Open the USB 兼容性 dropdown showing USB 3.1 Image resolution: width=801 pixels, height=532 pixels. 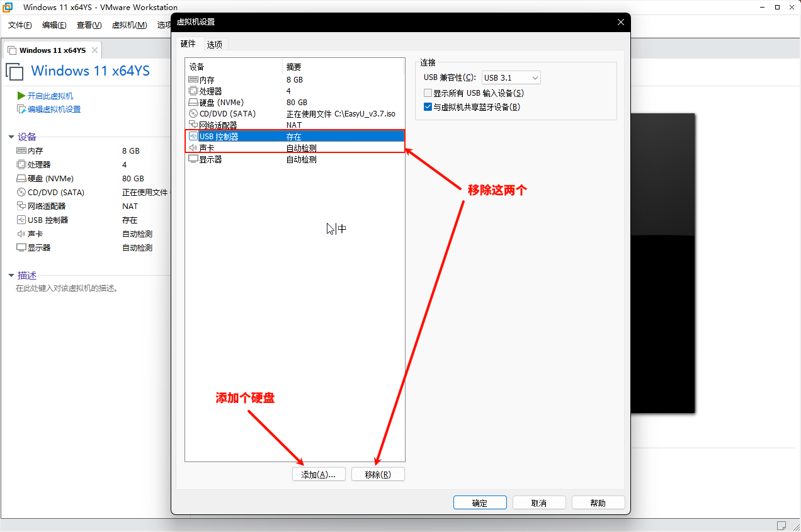coord(511,77)
